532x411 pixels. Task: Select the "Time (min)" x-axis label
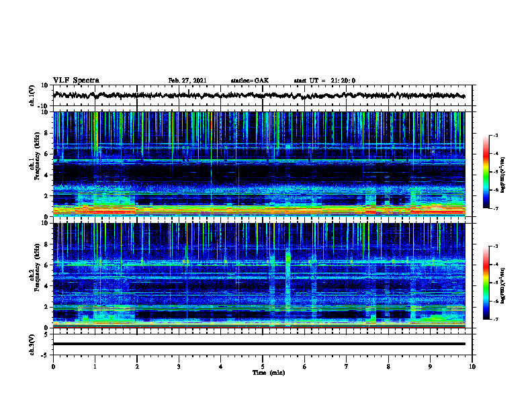pos(269,373)
